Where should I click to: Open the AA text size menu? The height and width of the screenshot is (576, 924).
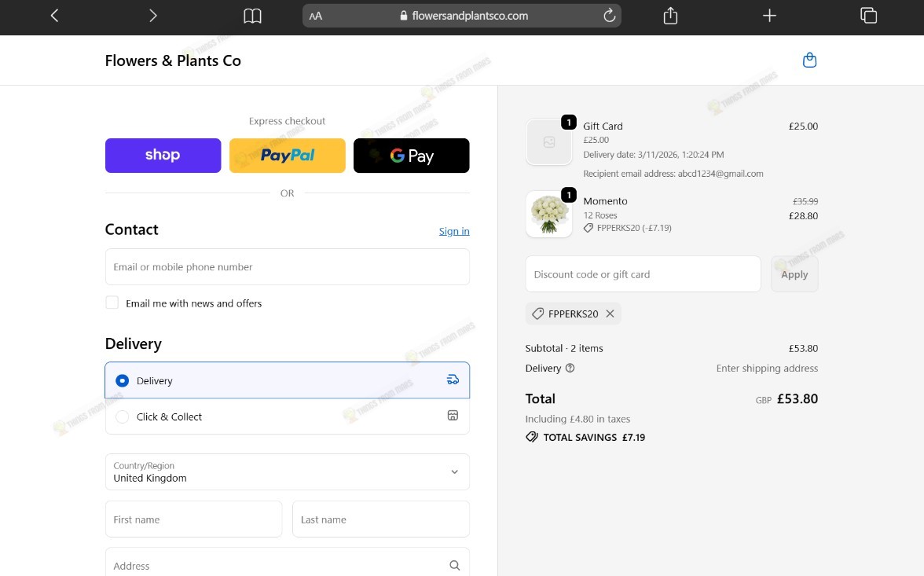pyautogui.click(x=316, y=16)
